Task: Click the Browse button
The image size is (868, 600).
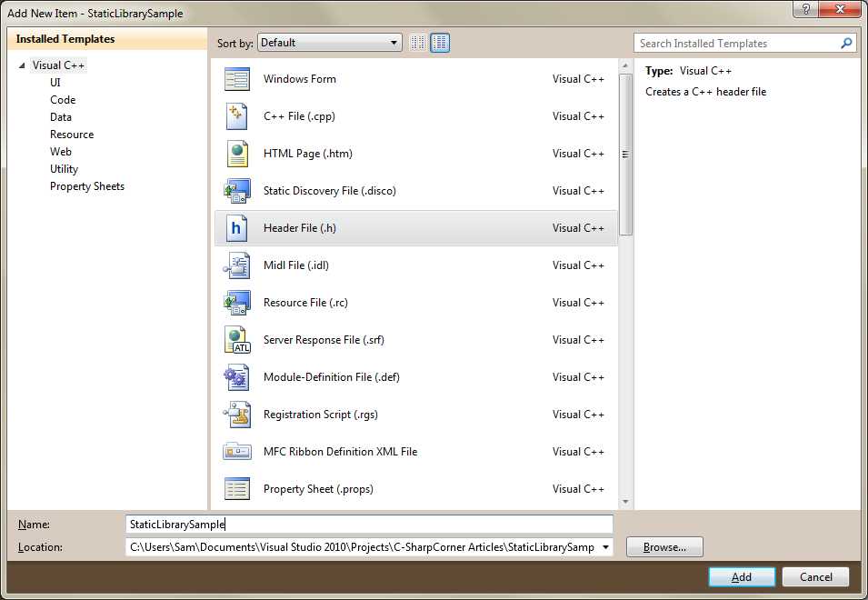Action: (x=663, y=546)
